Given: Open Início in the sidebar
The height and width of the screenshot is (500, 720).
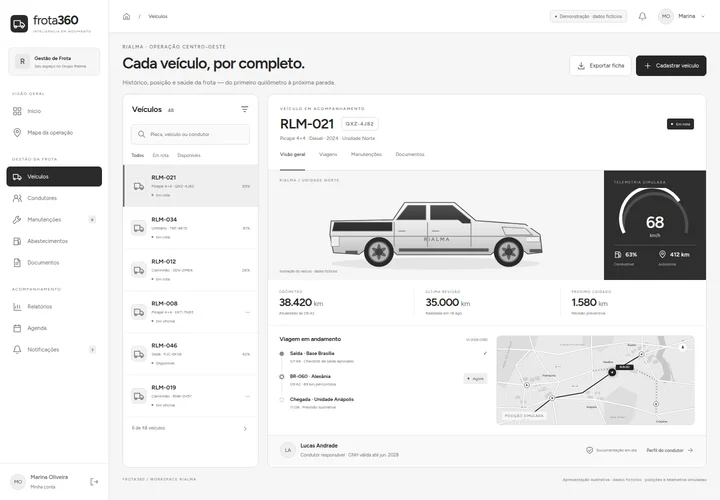Looking at the screenshot, I should (54, 111).
